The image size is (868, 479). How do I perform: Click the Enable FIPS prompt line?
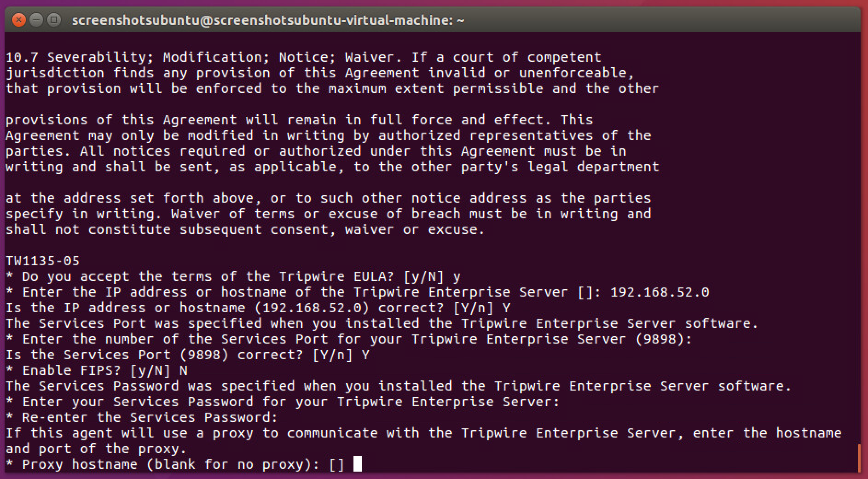pos(97,370)
